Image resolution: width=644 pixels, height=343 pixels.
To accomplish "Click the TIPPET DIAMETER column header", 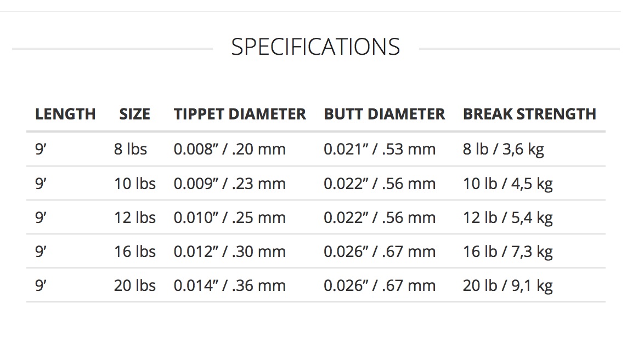I will click(x=240, y=114).
